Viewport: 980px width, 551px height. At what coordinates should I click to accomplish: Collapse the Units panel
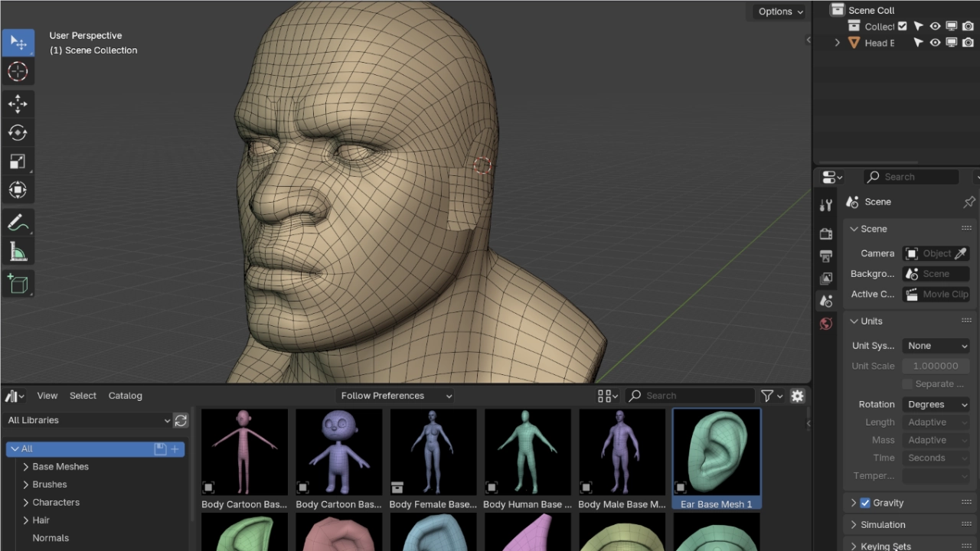pyautogui.click(x=854, y=321)
